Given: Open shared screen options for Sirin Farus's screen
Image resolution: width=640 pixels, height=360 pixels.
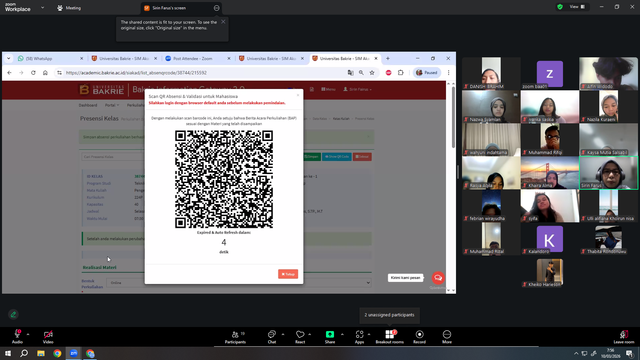Looking at the screenshot, I should pyautogui.click(x=216, y=8).
